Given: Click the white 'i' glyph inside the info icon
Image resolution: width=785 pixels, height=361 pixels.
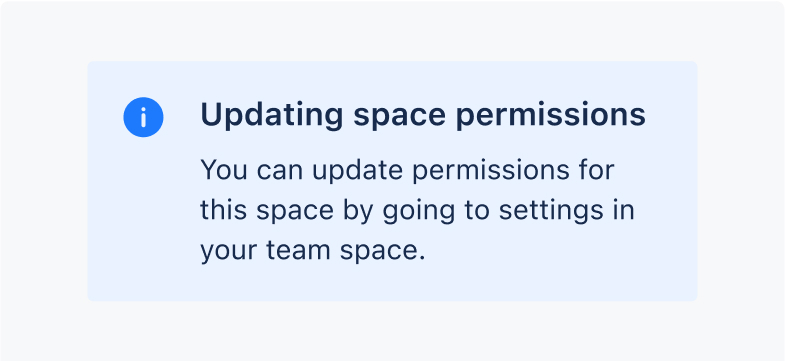Looking at the screenshot, I should (x=143, y=117).
